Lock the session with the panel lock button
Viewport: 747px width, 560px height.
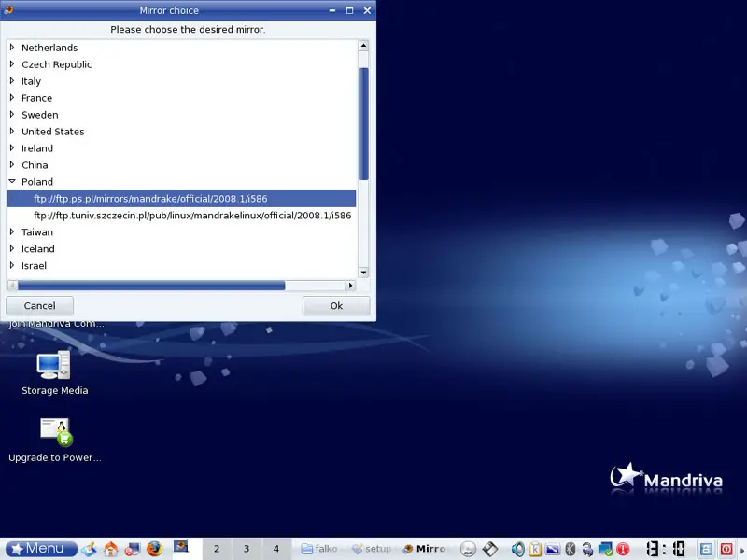tap(706, 549)
